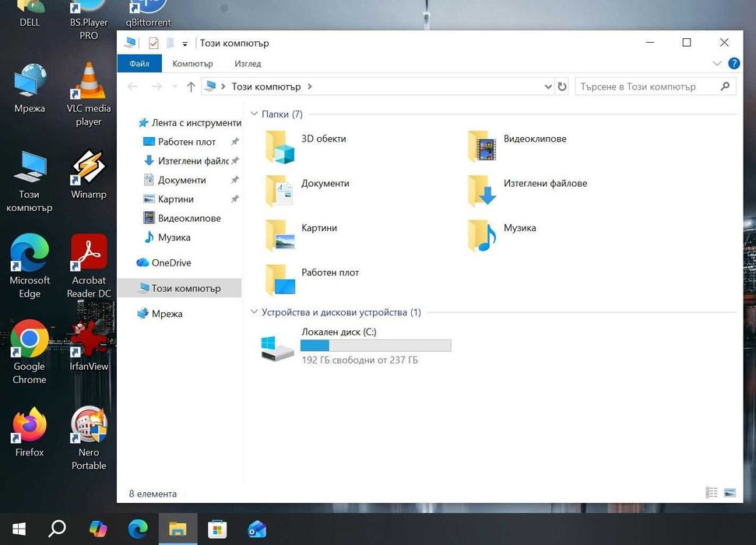Open the Customize Quick Access Toolbar dropdown

point(185,44)
